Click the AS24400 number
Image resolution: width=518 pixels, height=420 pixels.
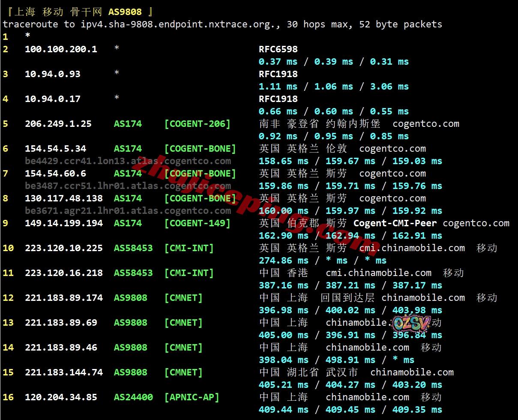(133, 397)
